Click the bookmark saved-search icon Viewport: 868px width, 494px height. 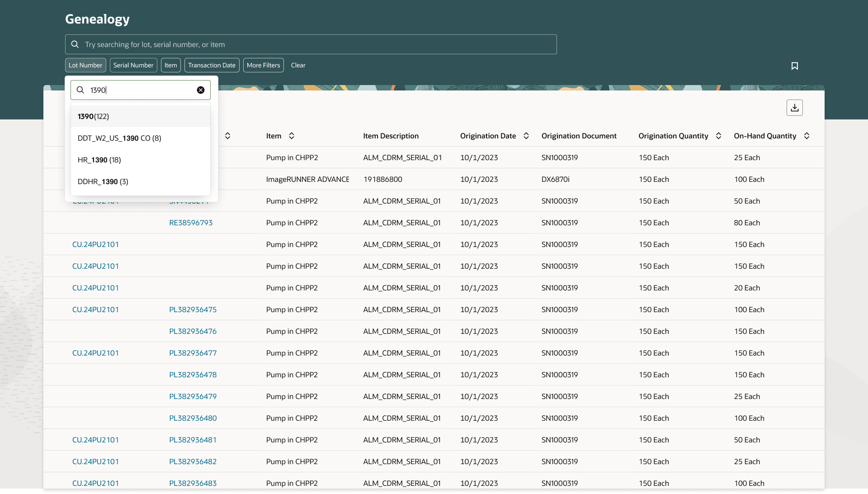point(794,66)
